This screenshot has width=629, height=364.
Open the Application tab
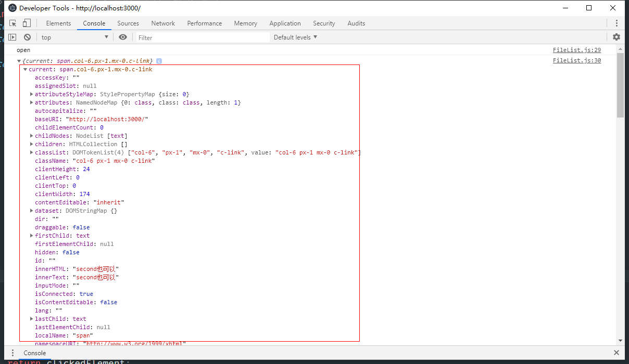285,23
